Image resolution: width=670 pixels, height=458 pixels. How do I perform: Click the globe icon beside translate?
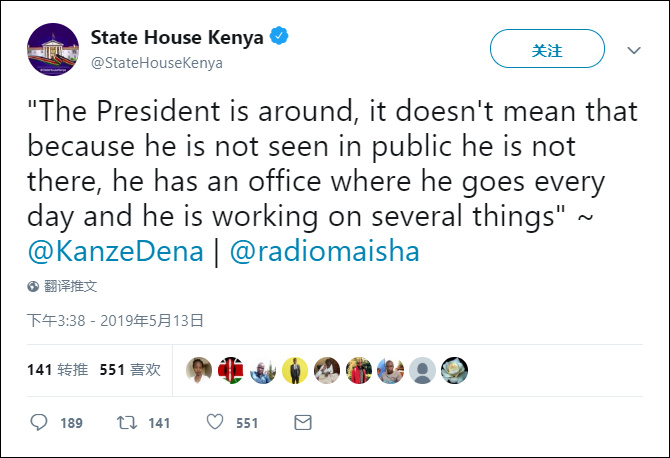pyautogui.click(x=34, y=286)
